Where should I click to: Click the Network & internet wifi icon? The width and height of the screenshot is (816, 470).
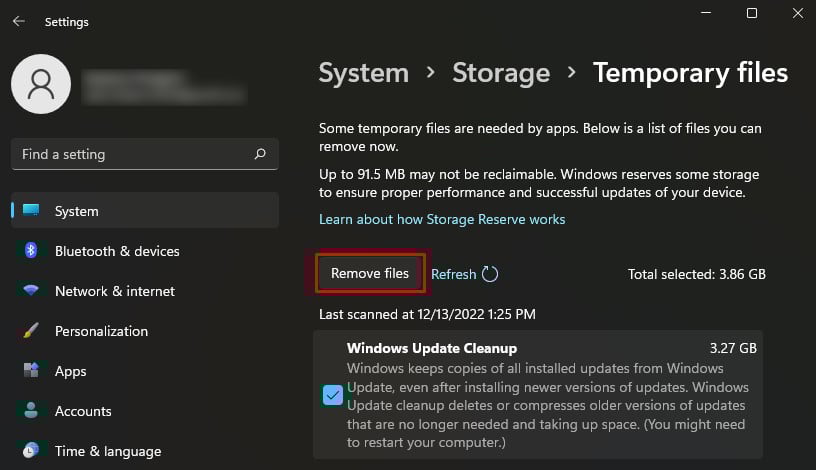click(31, 291)
